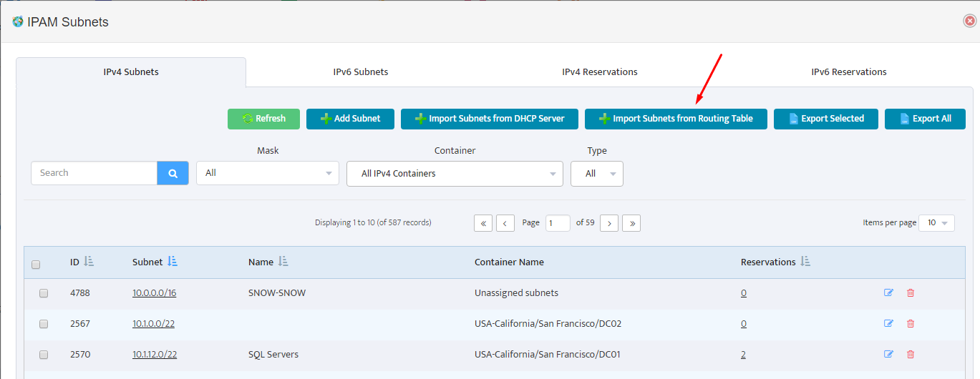Open reservations count 2 for SQL Servers
Screen dimensions: 980x379
click(743, 354)
